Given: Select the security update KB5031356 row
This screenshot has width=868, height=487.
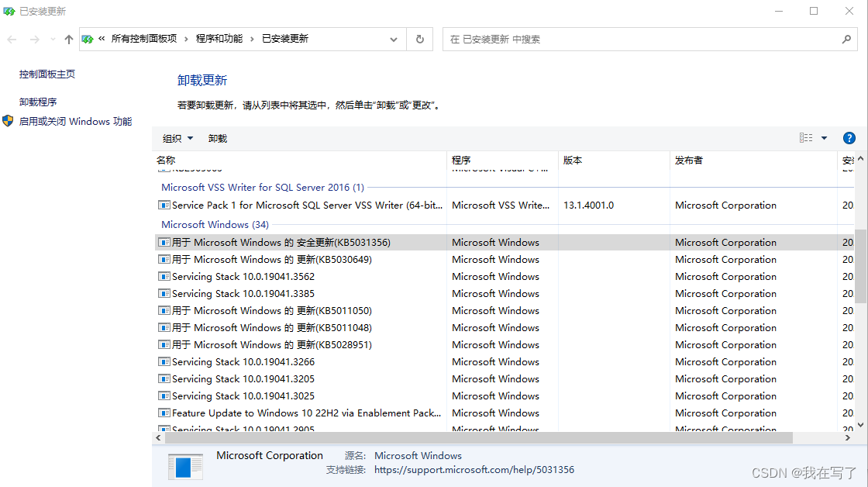Looking at the screenshot, I should 505,242.
